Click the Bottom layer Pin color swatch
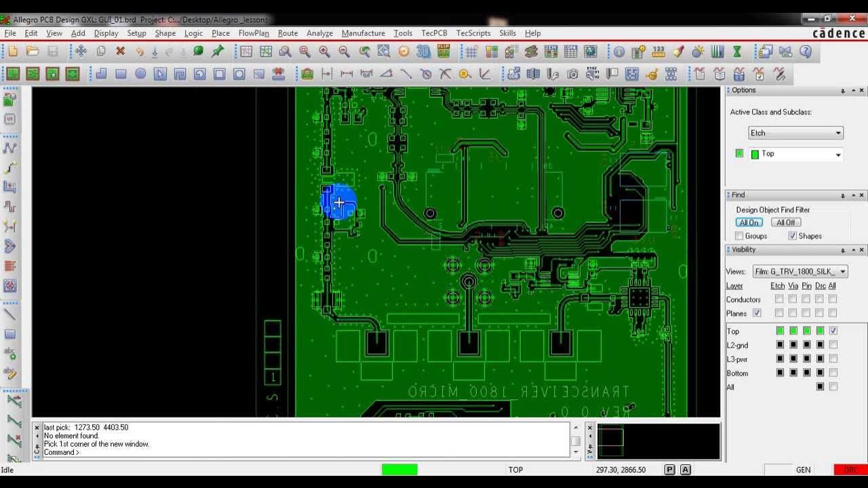This screenshot has width=868, height=488. pyautogui.click(x=807, y=373)
